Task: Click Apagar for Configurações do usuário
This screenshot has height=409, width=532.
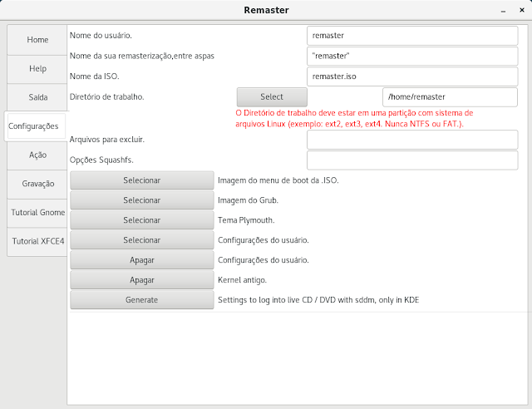Action: click(142, 260)
